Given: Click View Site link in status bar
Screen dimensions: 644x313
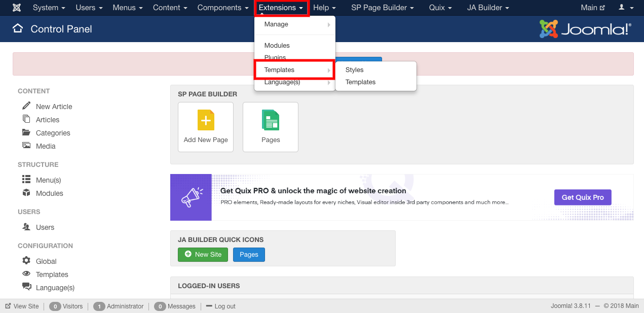Looking at the screenshot, I should [26, 306].
